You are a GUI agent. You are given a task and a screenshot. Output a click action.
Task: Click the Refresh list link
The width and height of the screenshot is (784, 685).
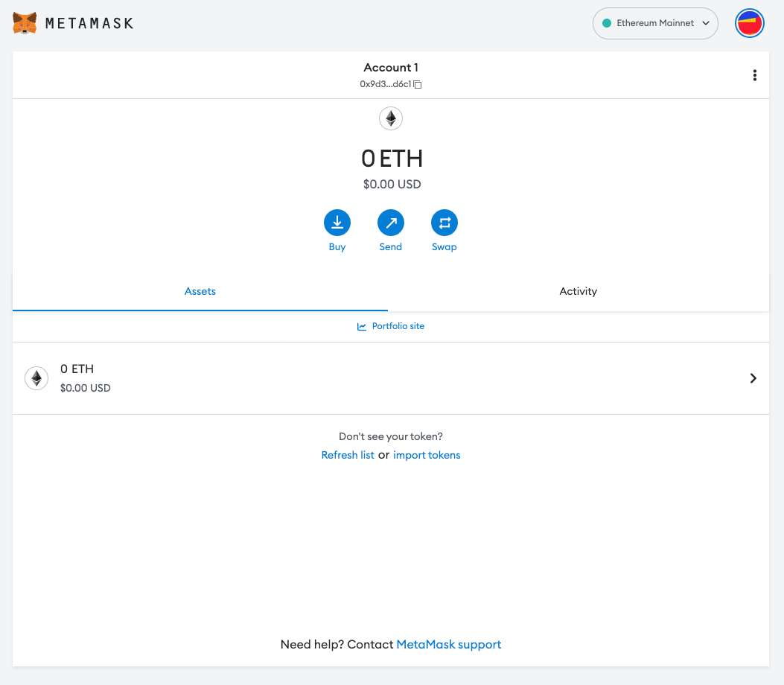(347, 455)
